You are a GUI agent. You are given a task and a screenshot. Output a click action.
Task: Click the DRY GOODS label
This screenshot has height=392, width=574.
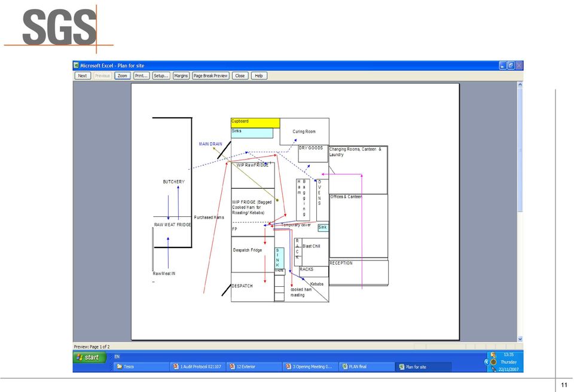point(311,148)
